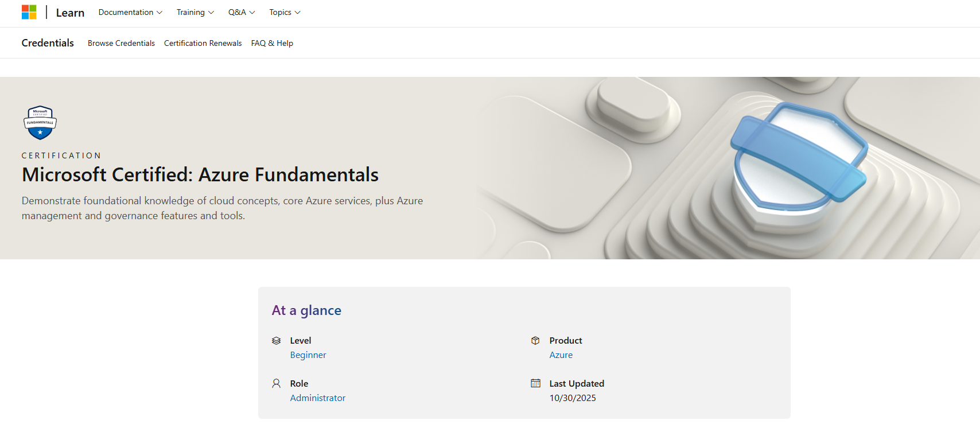Click the 'Demonstrate foundational knowledge' description text
This screenshot has width=980, height=432.
[222, 208]
